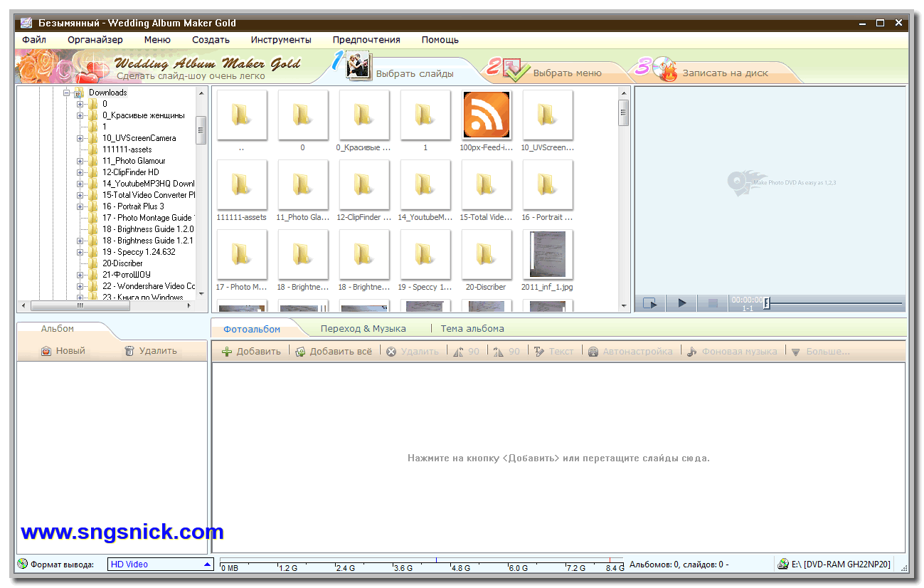Open the Предпочтения menu
This screenshot has width=924, height=588.
tap(366, 40)
